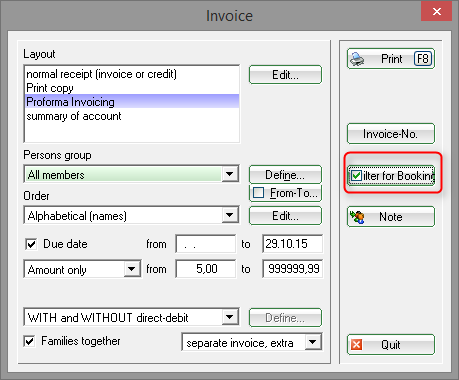
Task: Select Print copy layout
Action: click(x=132, y=88)
